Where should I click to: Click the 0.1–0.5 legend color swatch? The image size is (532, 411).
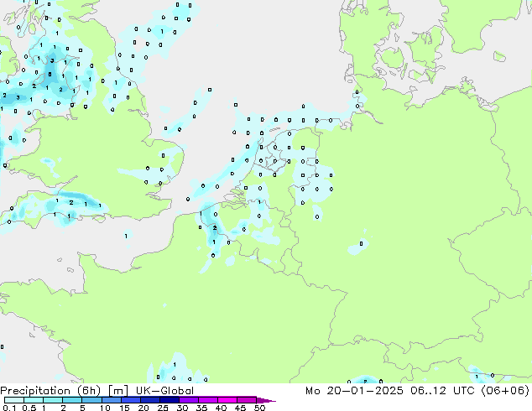click(x=14, y=400)
